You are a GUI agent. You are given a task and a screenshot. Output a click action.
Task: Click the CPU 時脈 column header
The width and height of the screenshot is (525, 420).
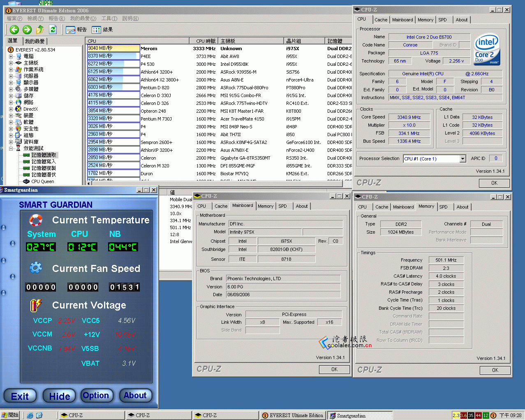coord(204,41)
